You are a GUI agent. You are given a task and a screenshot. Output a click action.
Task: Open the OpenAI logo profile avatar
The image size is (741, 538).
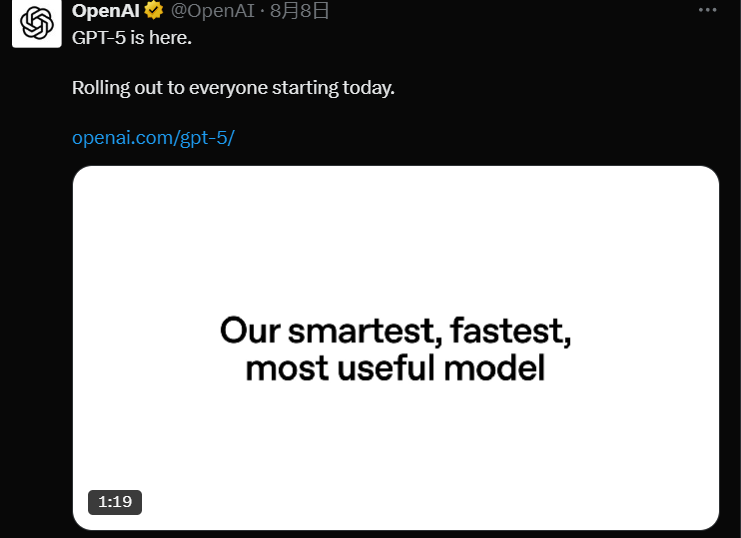pyautogui.click(x=36, y=24)
